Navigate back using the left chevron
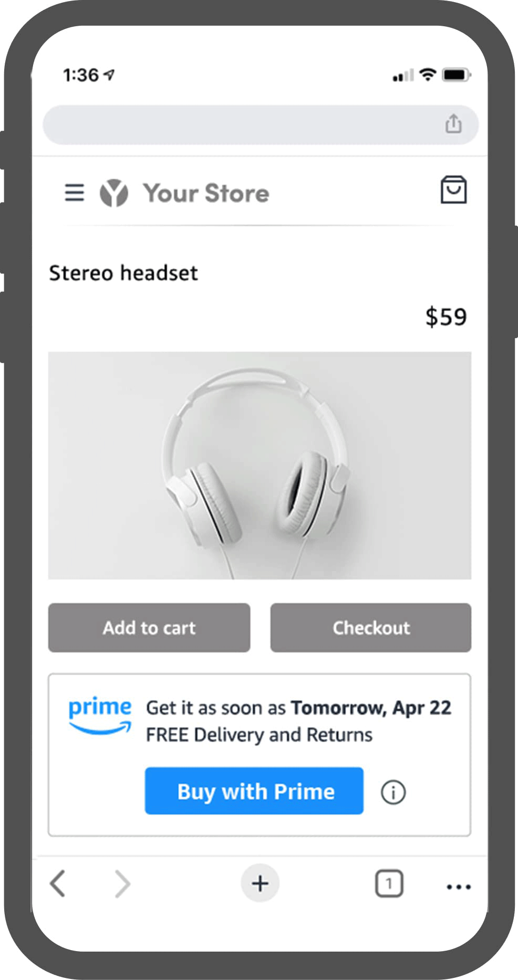The height and width of the screenshot is (980, 518). [x=58, y=884]
